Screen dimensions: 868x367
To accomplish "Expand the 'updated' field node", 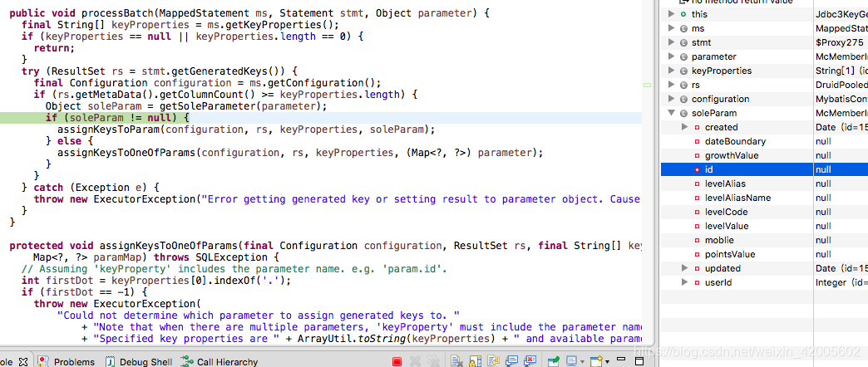I will (685, 269).
